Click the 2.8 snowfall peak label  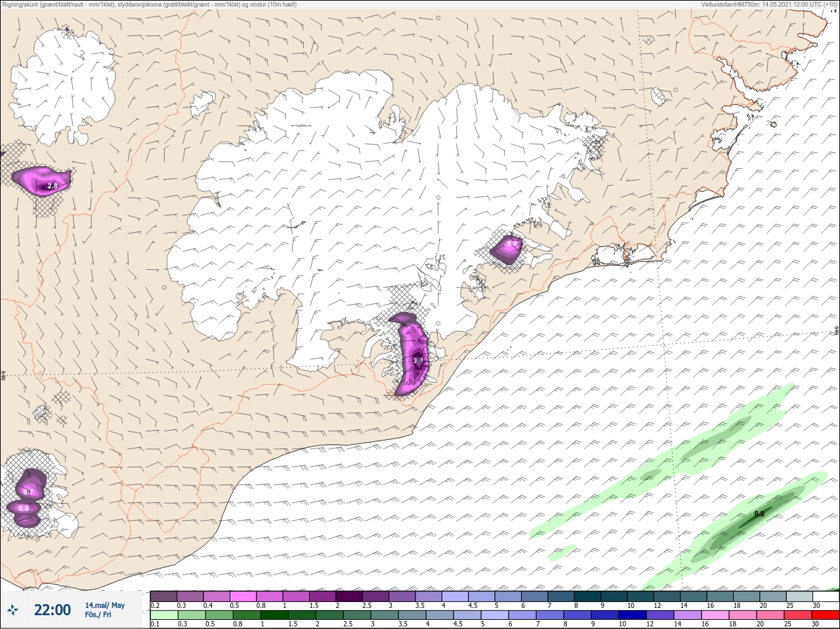tap(52, 186)
